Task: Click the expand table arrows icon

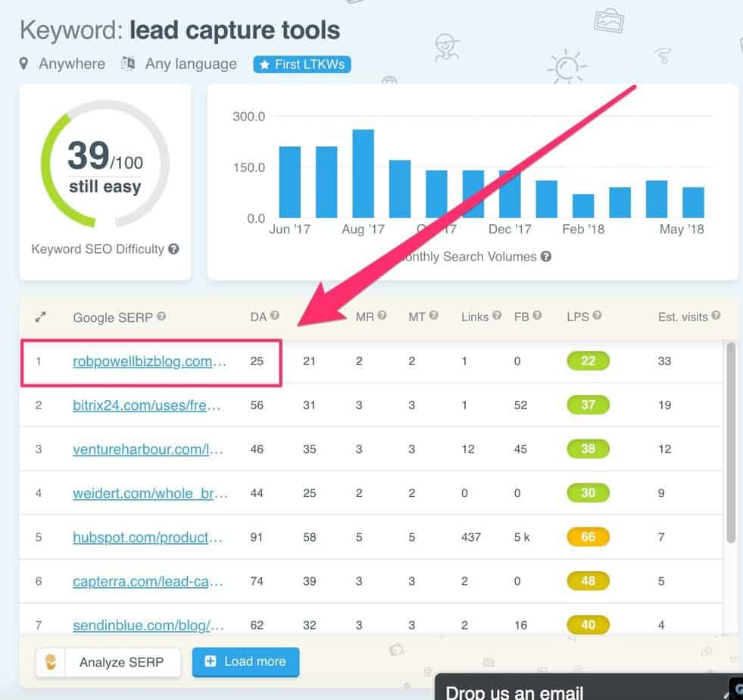Action: point(41,317)
